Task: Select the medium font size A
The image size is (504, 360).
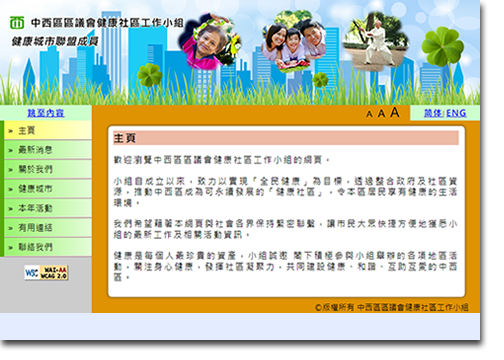Action: [381, 113]
